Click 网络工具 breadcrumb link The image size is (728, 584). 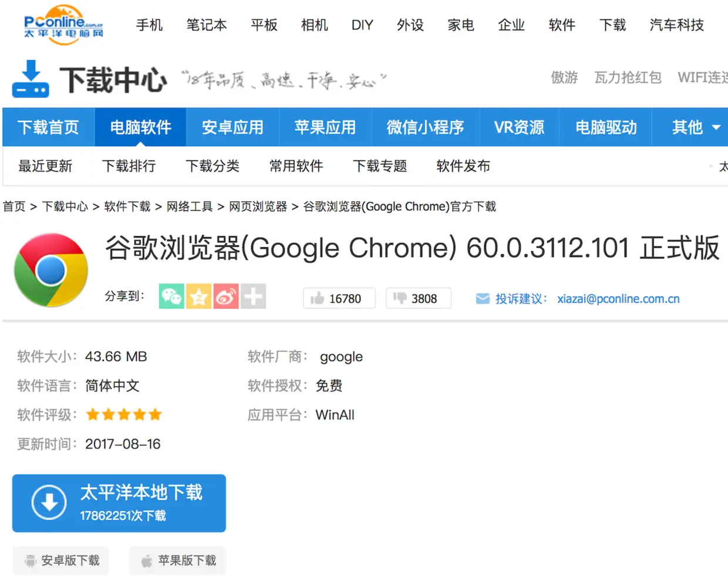(190, 207)
